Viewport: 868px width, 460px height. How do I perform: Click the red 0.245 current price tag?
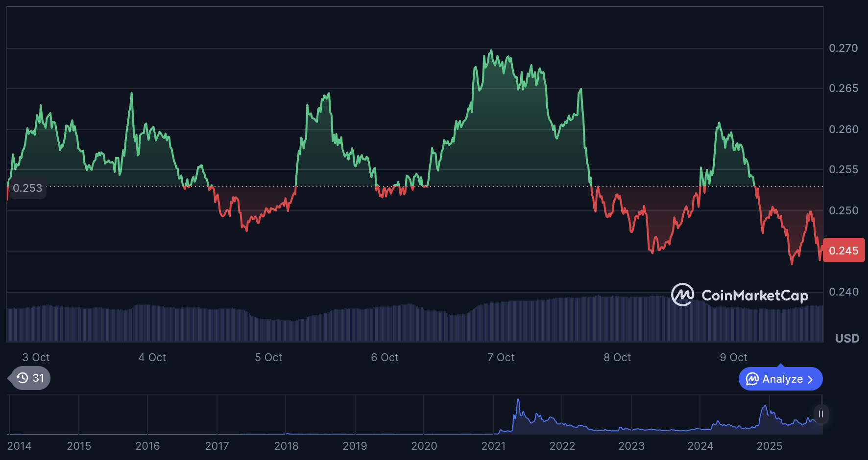[844, 251]
